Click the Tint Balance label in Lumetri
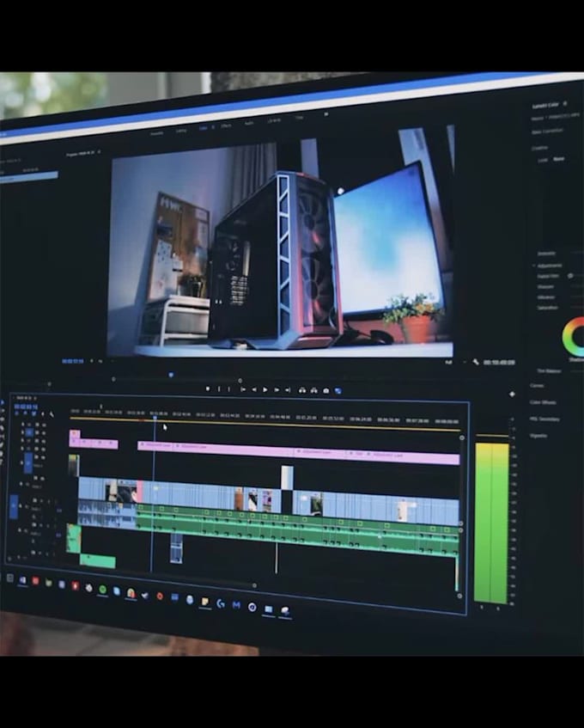 click(549, 371)
